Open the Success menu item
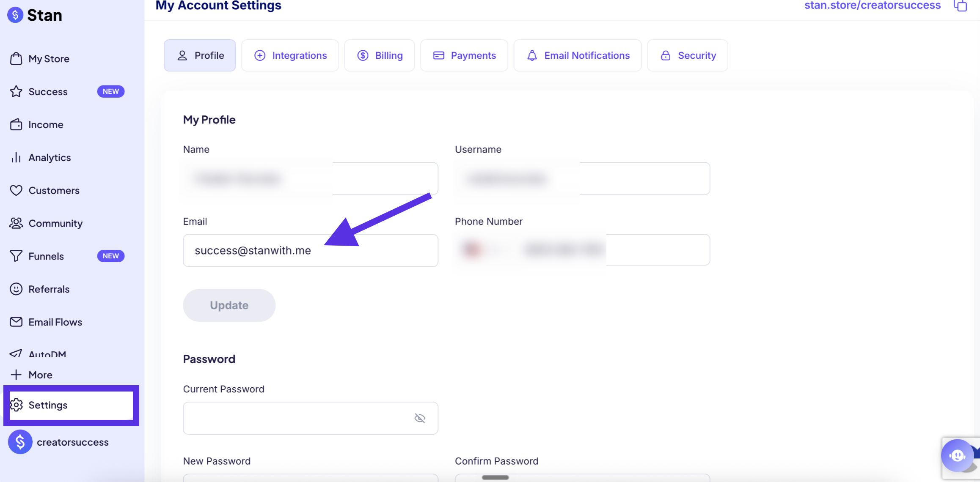980x482 pixels. click(48, 92)
